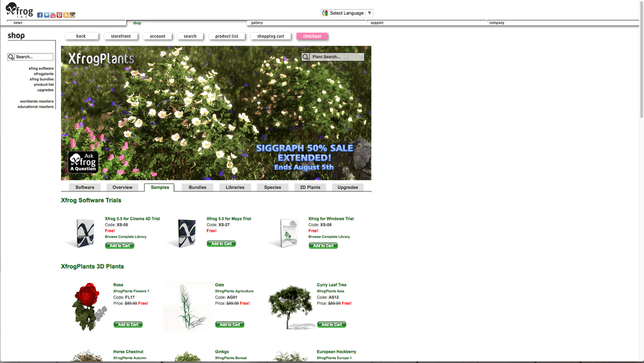The image size is (644, 363).
Task: Click the Cinema 4D Trial box image
Action: [84, 233]
